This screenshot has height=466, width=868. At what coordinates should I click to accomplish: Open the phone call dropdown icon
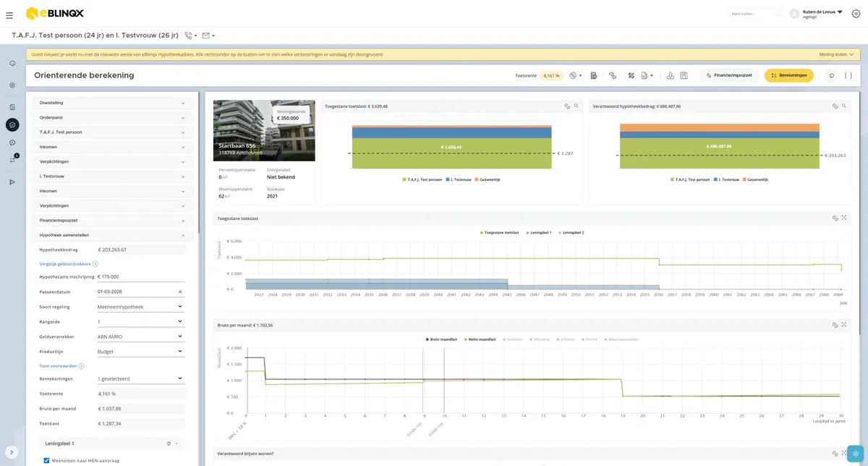point(190,35)
